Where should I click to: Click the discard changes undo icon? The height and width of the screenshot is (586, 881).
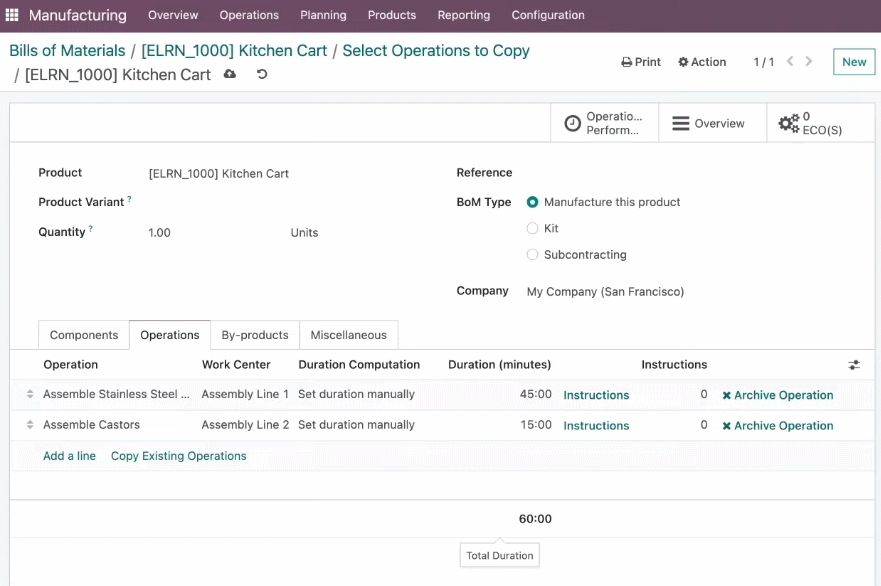click(x=262, y=74)
